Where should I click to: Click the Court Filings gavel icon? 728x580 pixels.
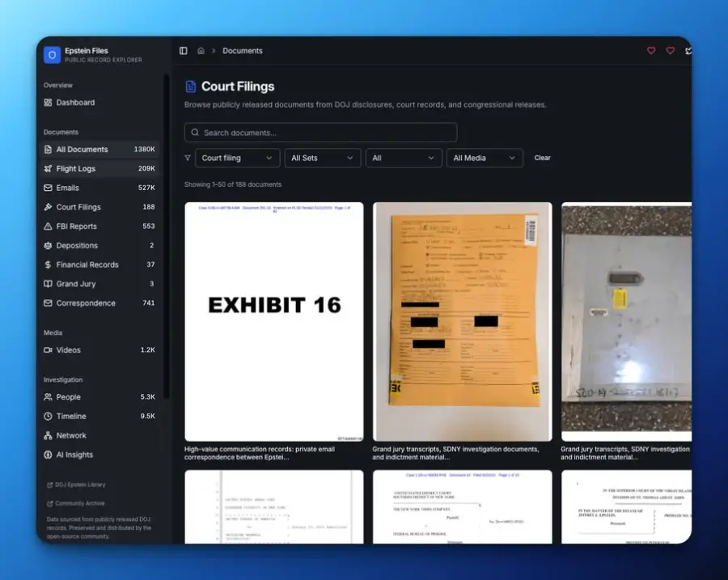[48, 206]
